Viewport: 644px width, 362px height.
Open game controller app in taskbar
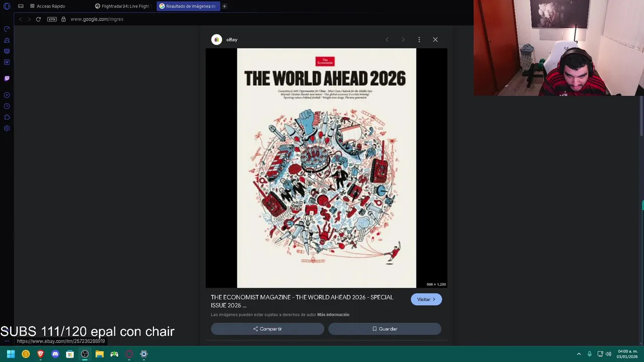(x=114, y=354)
